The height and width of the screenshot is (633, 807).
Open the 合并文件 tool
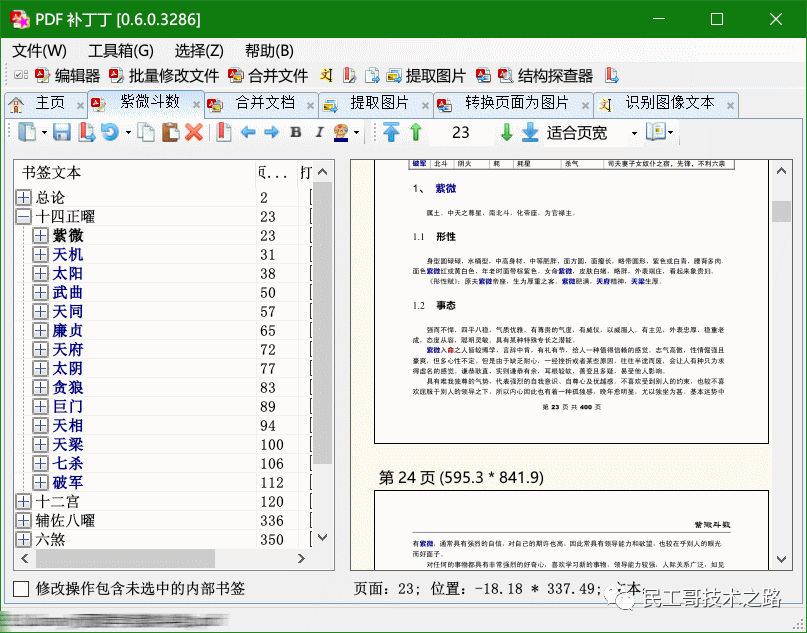(x=268, y=76)
